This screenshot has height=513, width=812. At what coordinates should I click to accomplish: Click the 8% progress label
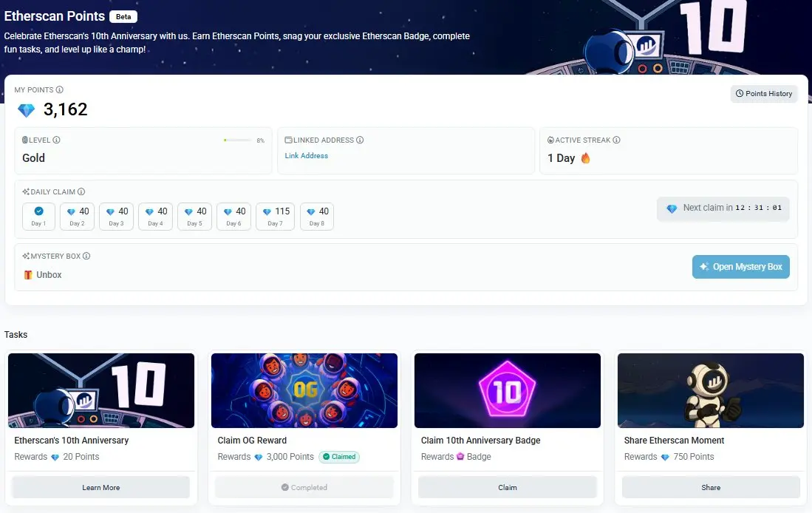point(261,140)
